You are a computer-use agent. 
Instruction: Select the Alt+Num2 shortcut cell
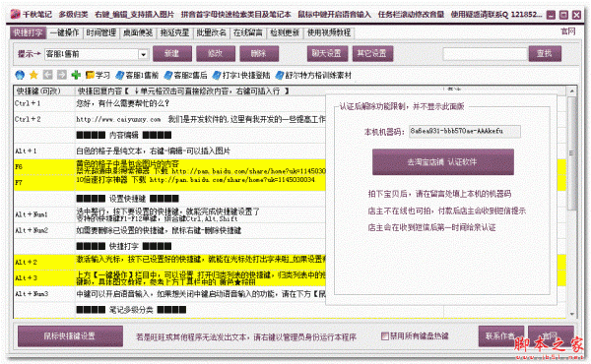(x=44, y=230)
